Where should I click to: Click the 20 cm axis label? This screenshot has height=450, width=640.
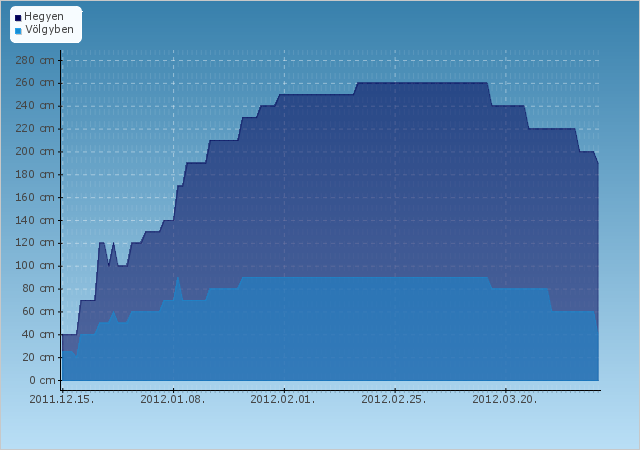coord(38,357)
